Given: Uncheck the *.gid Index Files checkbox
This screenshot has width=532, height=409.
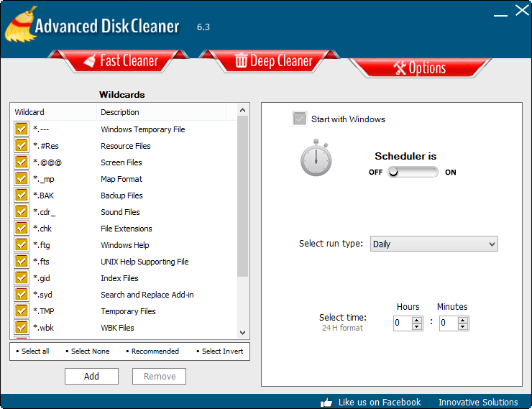Looking at the screenshot, I should pos(22,277).
